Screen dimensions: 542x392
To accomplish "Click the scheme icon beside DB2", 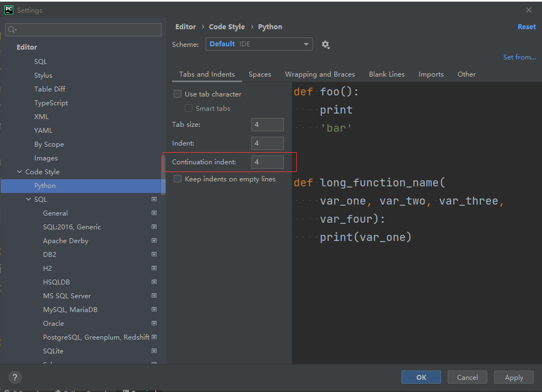I will [154, 254].
